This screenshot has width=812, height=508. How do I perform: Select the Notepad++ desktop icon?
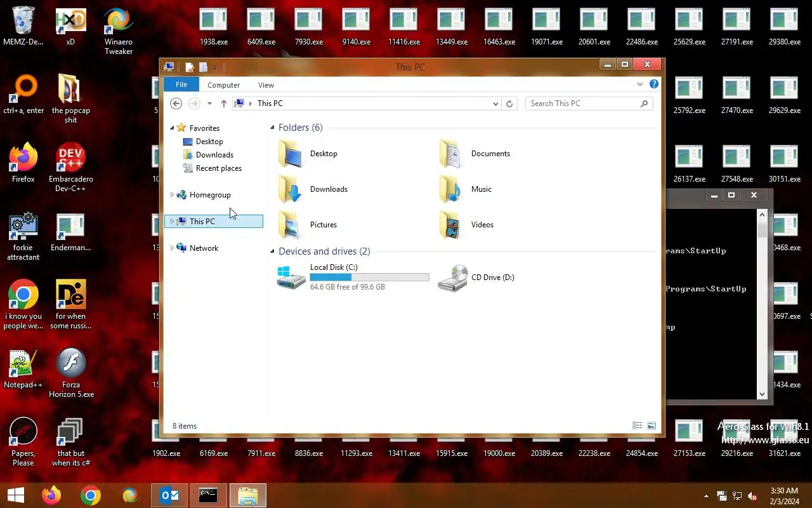click(23, 368)
